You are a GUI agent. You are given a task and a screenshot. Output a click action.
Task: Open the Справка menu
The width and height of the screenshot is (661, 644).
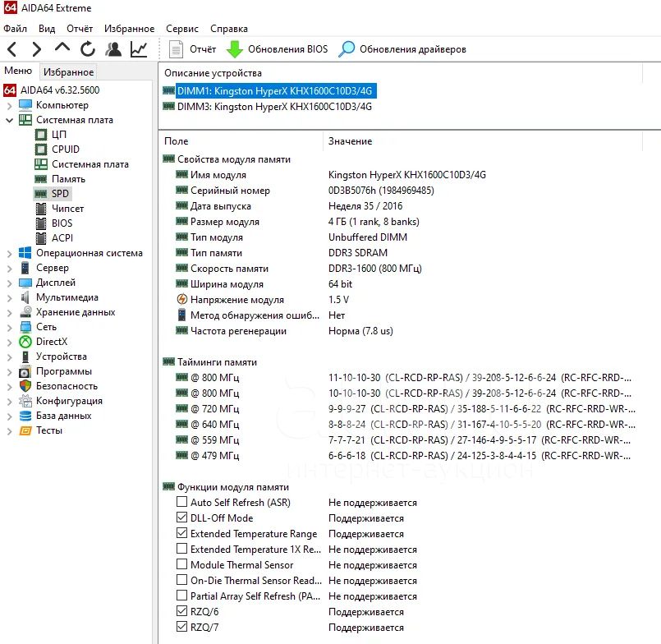pyautogui.click(x=229, y=29)
